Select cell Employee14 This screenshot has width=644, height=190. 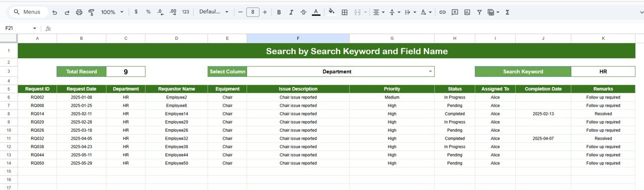click(x=176, y=114)
